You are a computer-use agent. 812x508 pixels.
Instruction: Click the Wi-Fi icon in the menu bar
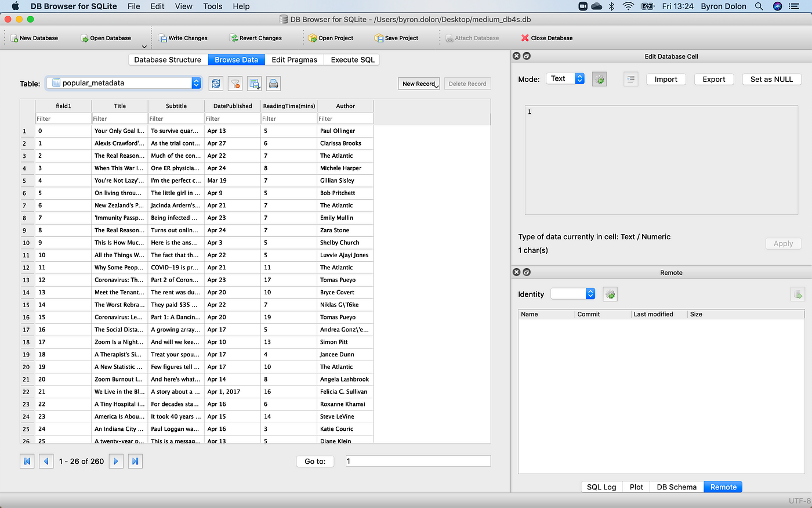tap(628, 6)
